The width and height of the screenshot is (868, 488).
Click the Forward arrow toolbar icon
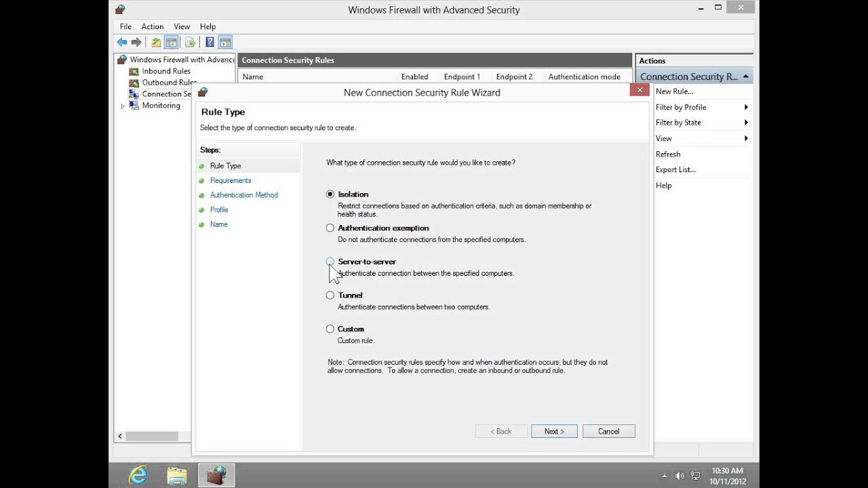(136, 42)
